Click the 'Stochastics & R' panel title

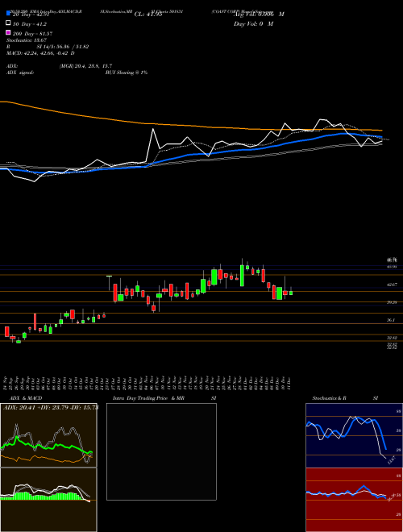click(329, 398)
